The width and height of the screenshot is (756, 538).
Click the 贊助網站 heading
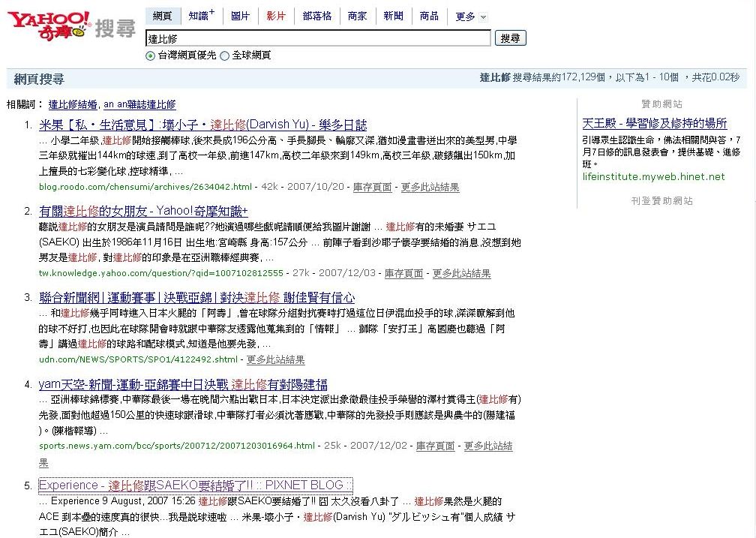point(661,104)
